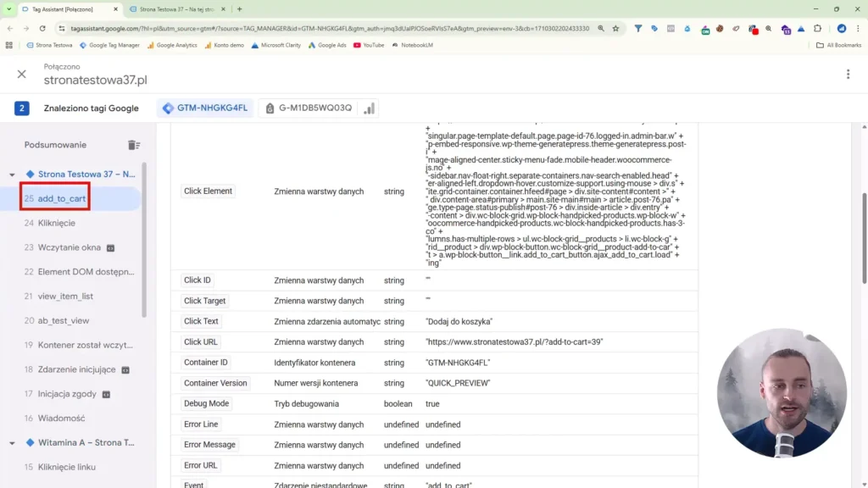868x488 pixels.
Task: Open the zoom magnifier icon in address bar
Action: click(x=601, y=28)
